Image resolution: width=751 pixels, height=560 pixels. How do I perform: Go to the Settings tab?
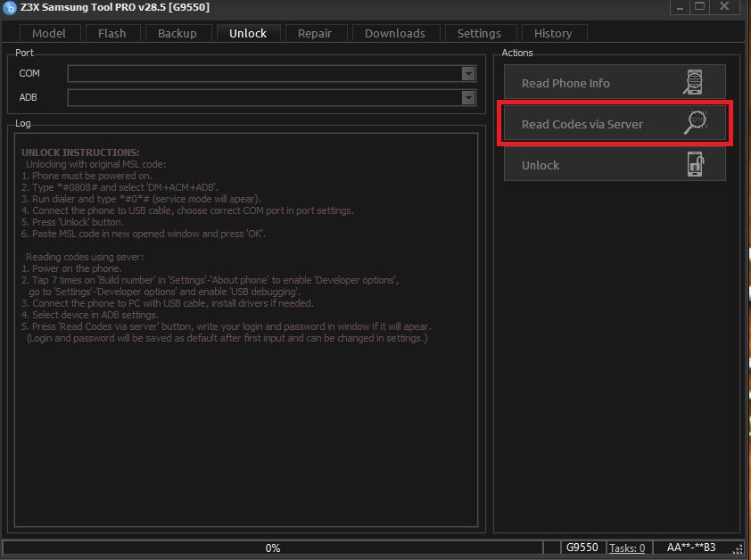479,34
